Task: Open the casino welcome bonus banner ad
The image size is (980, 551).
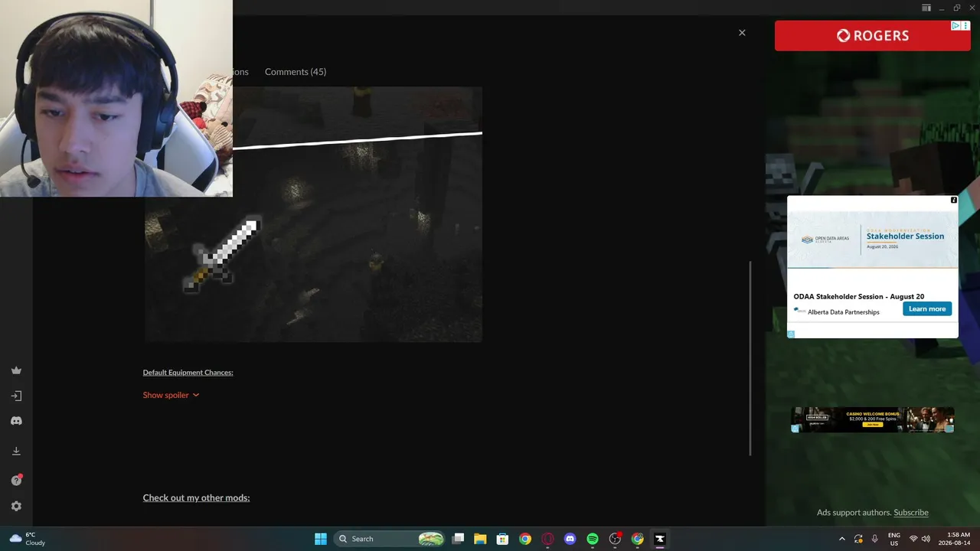Action: 872,420
